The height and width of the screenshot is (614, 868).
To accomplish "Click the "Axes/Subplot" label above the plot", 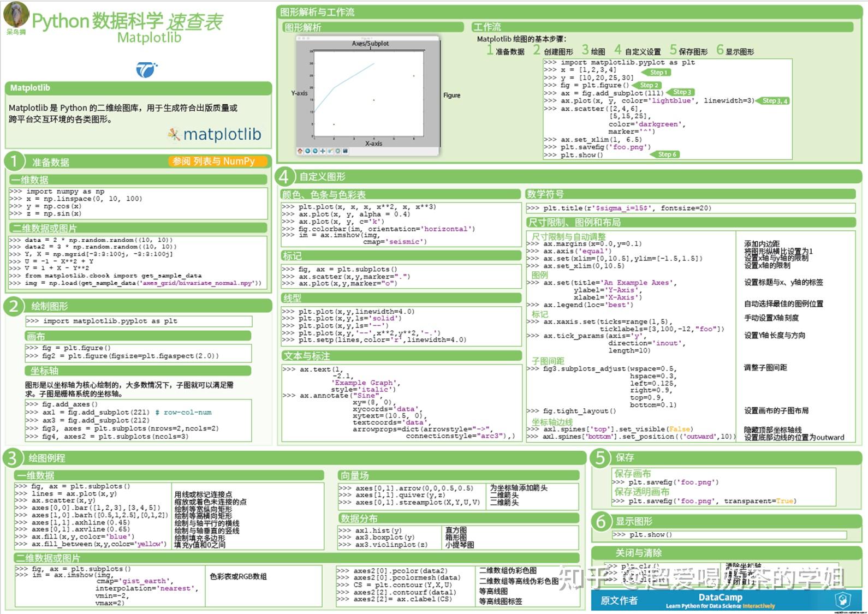I will [x=371, y=44].
